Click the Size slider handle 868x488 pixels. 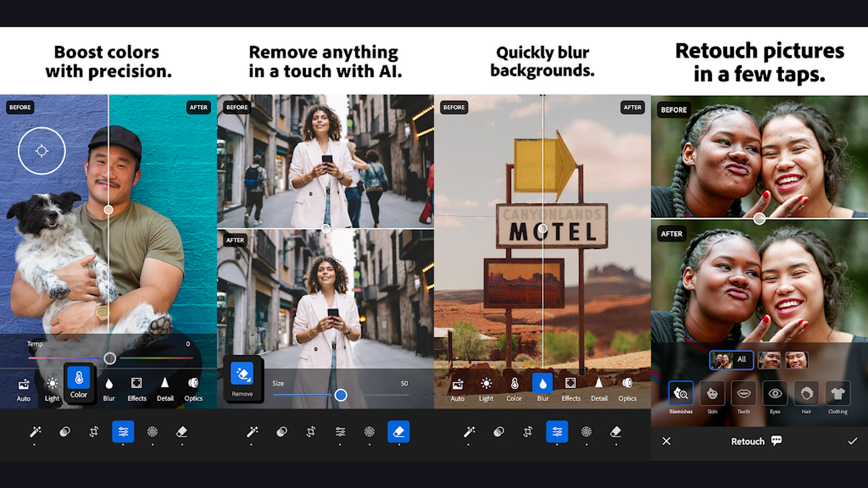click(x=341, y=395)
